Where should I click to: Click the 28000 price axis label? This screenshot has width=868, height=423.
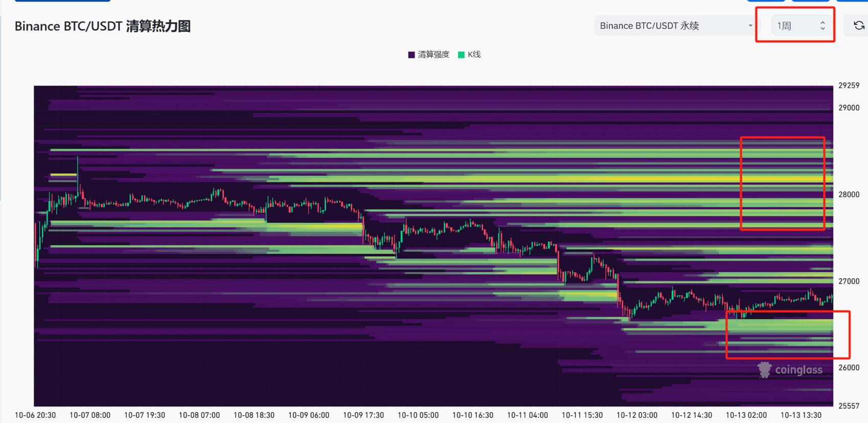tap(849, 195)
